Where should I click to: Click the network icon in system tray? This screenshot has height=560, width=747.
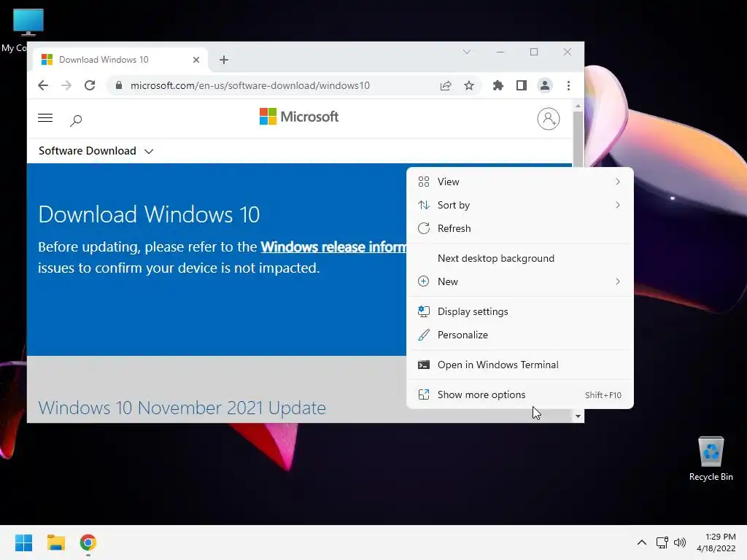pyautogui.click(x=662, y=542)
